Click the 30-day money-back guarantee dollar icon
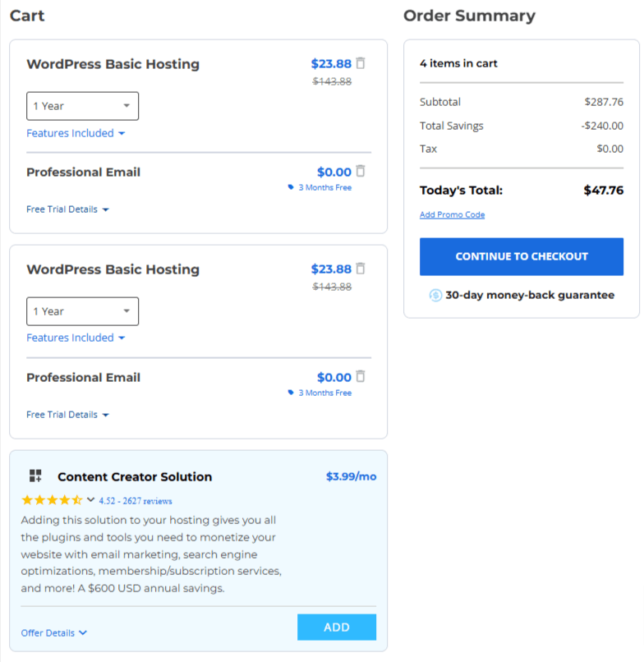The image size is (644, 662). (x=435, y=295)
